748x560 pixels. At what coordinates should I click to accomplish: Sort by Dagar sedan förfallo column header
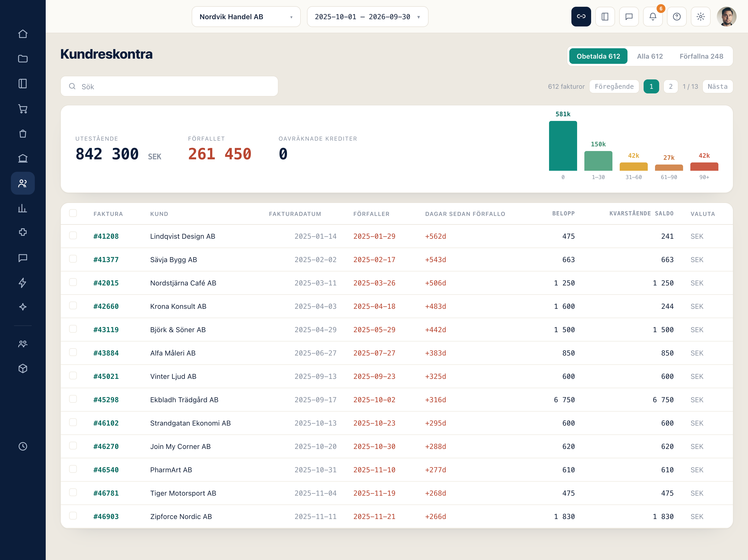point(465,214)
